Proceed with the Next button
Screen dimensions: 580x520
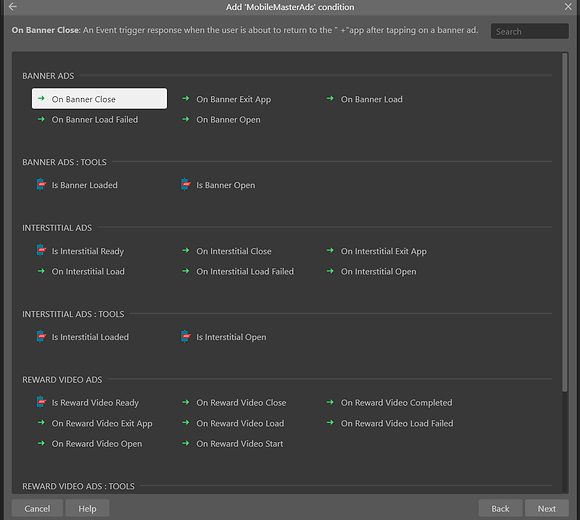pos(547,508)
